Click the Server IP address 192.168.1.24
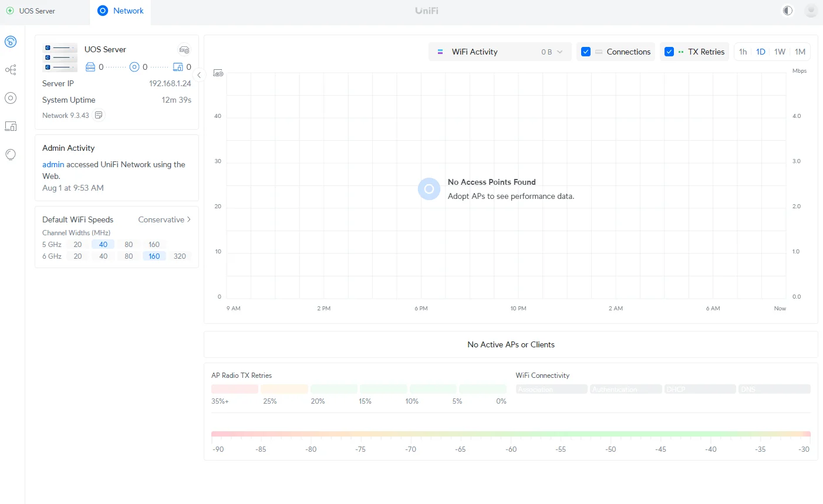Screen dimensions: 823x504 [170, 83]
